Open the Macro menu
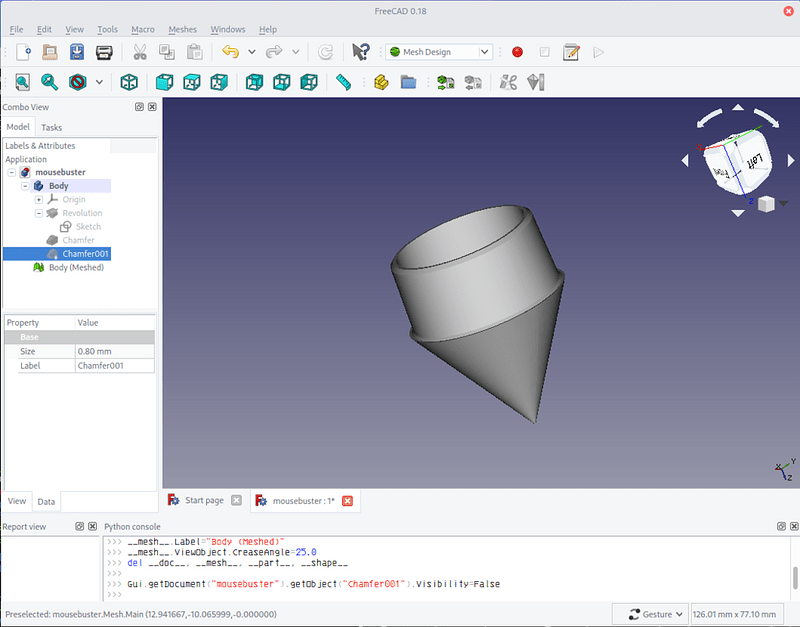Viewport: 800px width, 627px height. coord(143,30)
